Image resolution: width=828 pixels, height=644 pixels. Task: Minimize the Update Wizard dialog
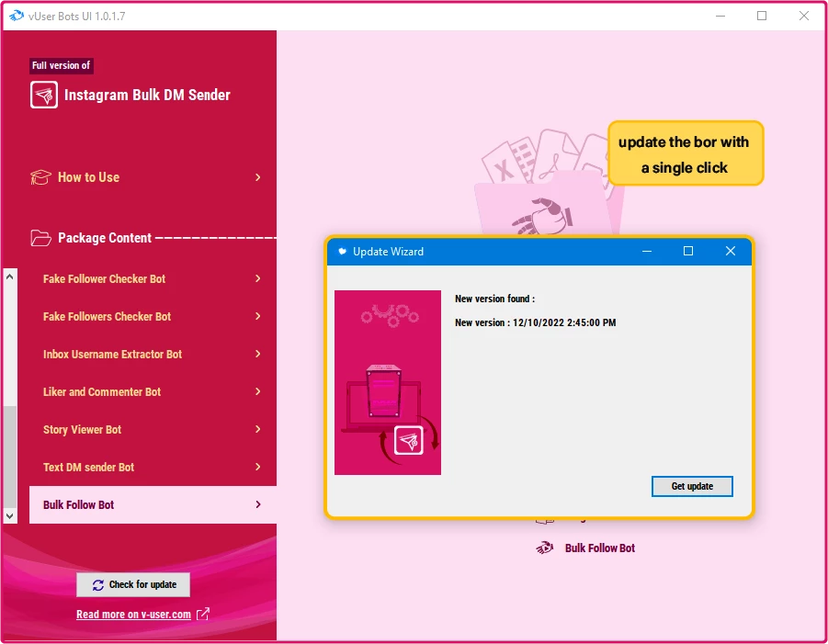(646, 252)
